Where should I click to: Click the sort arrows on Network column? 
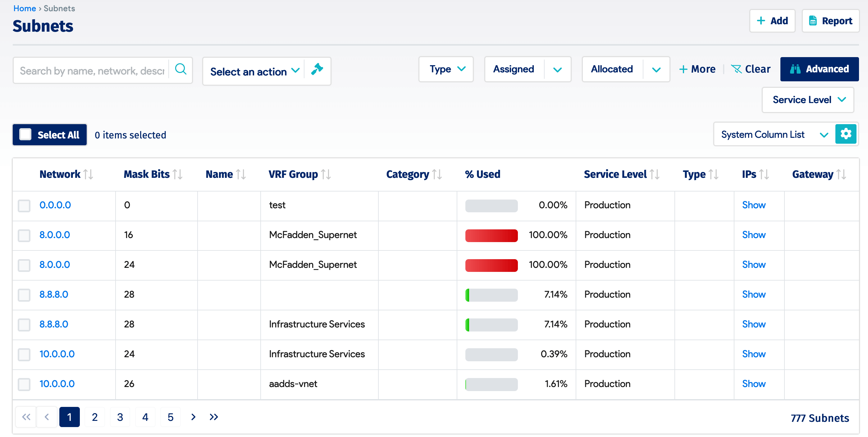click(x=88, y=174)
